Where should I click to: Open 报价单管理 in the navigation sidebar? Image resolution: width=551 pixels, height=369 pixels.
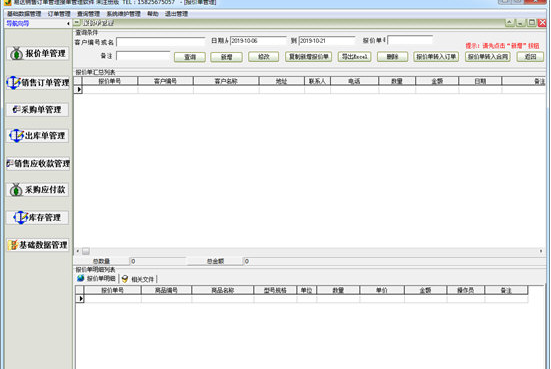(38, 54)
